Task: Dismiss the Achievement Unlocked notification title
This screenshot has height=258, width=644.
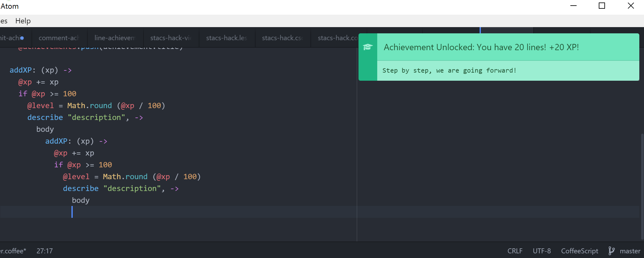Action: coord(481,47)
